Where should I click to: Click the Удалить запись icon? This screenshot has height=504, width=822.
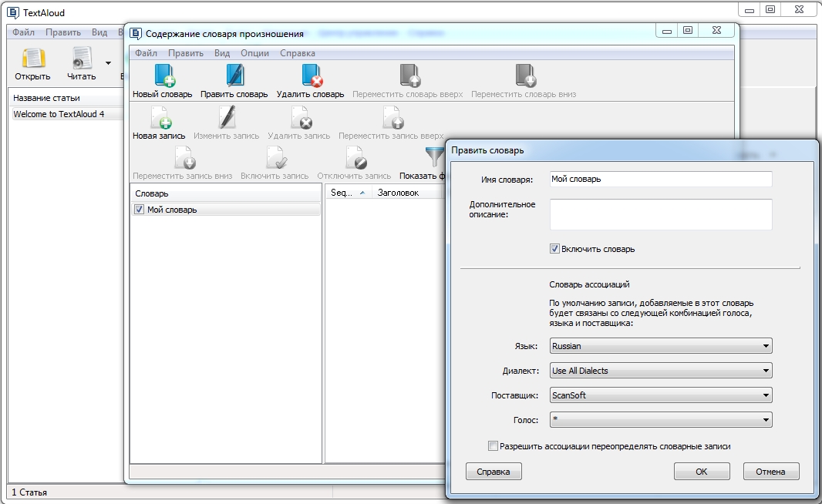pos(302,117)
